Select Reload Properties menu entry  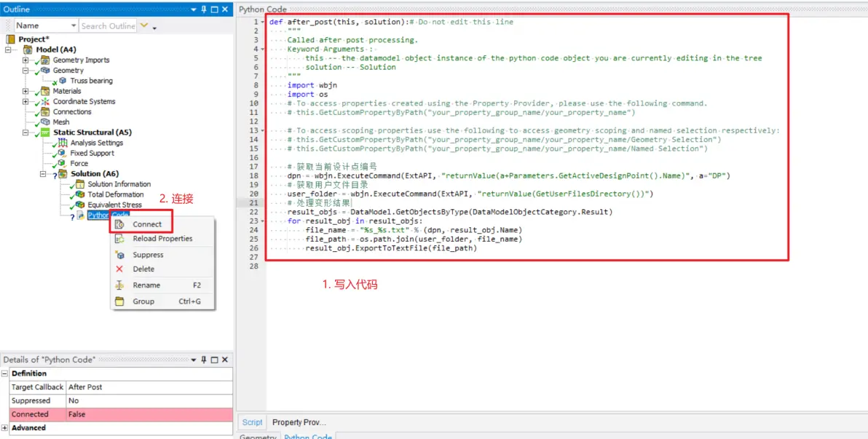click(x=162, y=239)
